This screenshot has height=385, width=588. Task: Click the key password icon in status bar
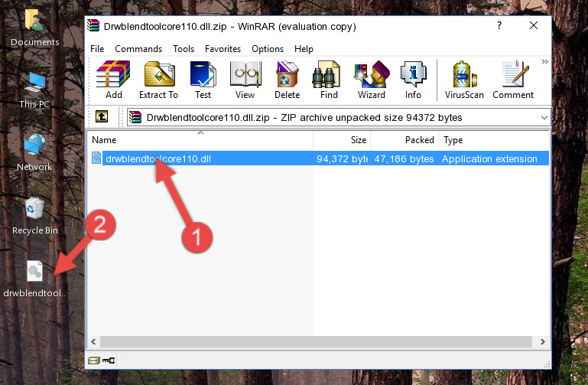point(109,361)
